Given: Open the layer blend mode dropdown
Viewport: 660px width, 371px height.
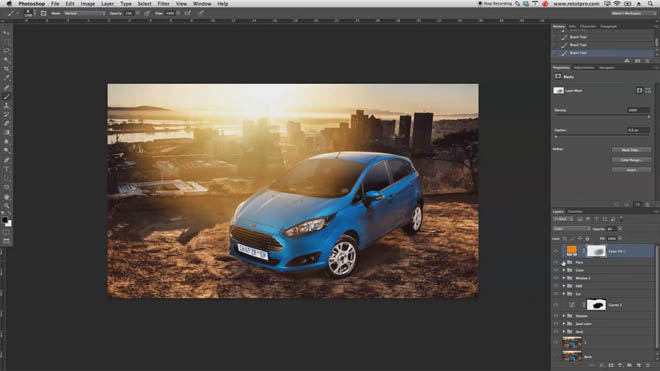Looking at the screenshot, I should click(x=572, y=229).
